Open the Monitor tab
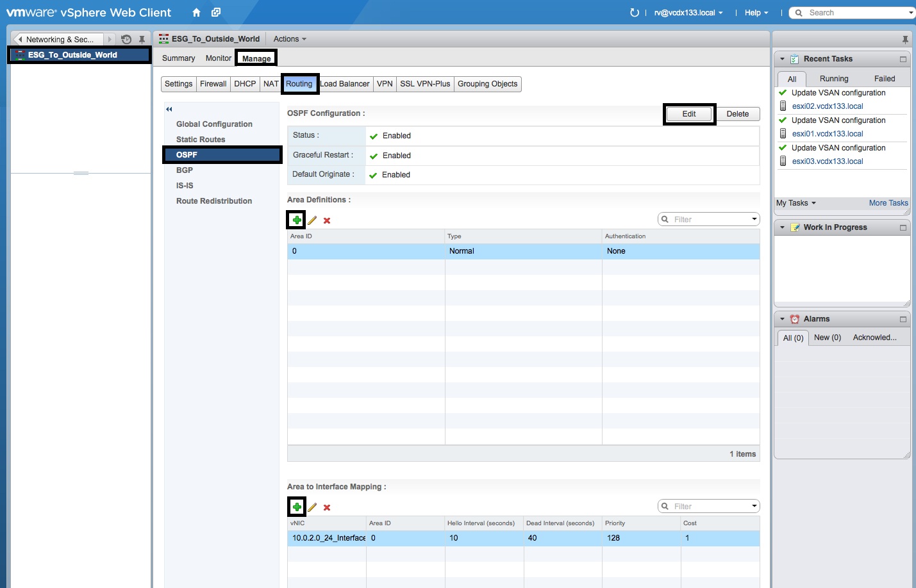The image size is (916, 588). (x=218, y=58)
